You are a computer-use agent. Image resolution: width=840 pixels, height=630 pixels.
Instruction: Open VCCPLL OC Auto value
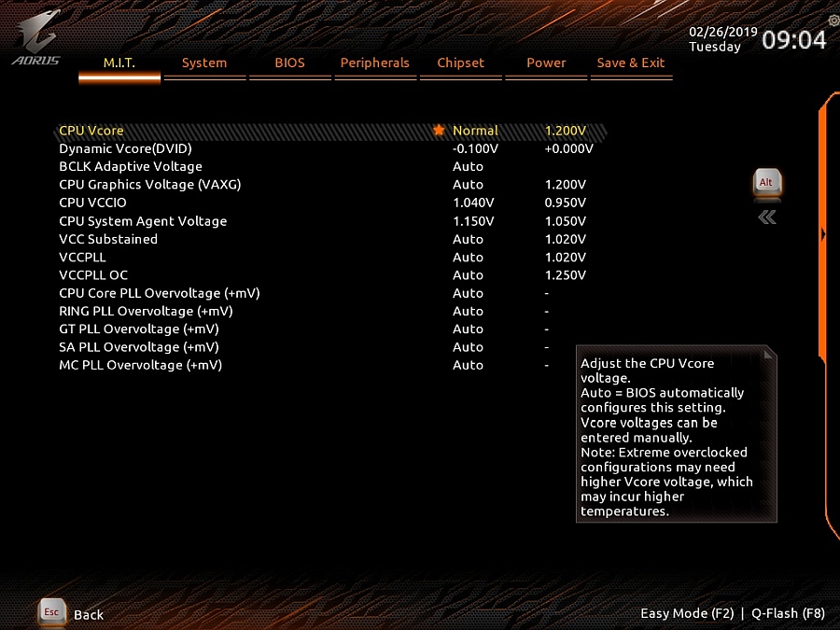[x=468, y=275]
